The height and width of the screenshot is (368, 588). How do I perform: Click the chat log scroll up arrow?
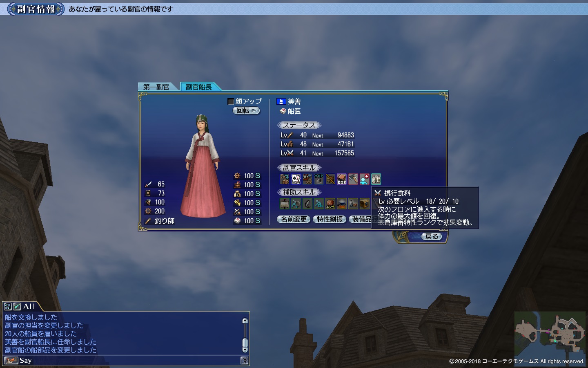tap(245, 321)
